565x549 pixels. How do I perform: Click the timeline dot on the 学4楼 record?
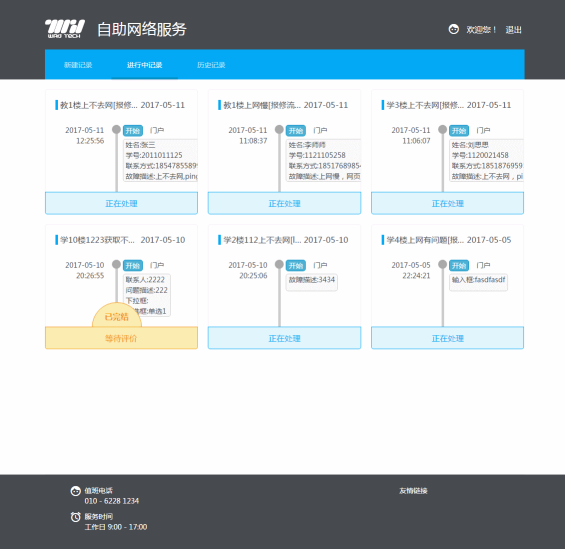(442, 264)
